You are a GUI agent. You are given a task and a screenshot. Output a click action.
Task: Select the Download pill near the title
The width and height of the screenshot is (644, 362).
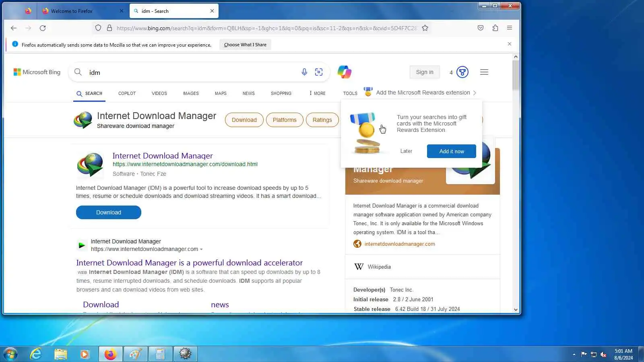[244, 120]
